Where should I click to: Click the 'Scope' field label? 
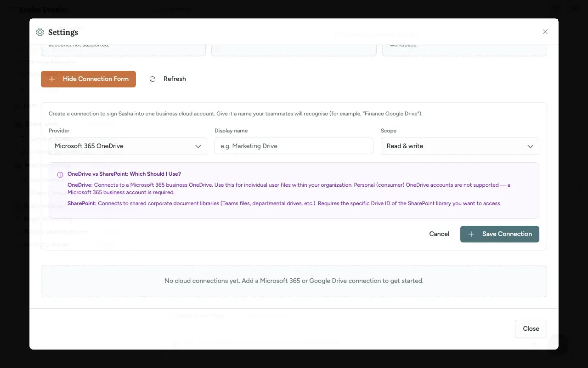389,131
